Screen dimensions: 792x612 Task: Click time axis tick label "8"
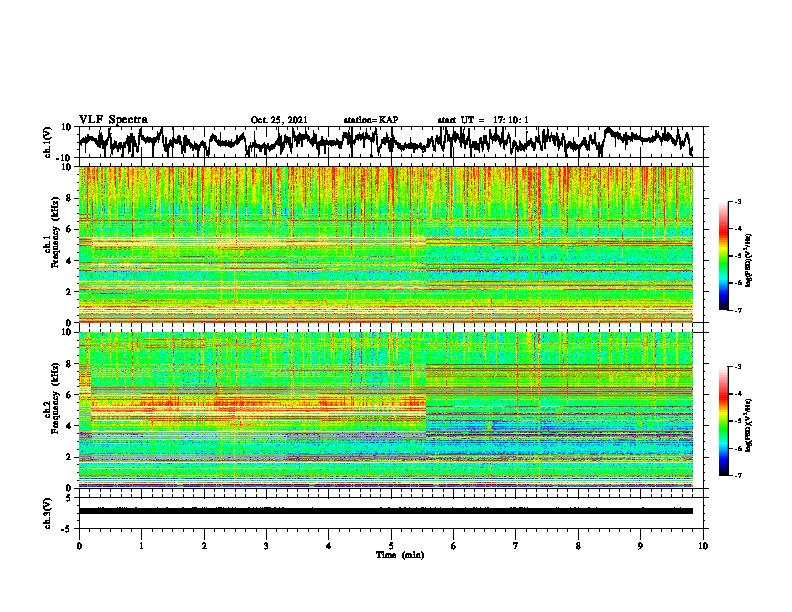pyautogui.click(x=578, y=546)
